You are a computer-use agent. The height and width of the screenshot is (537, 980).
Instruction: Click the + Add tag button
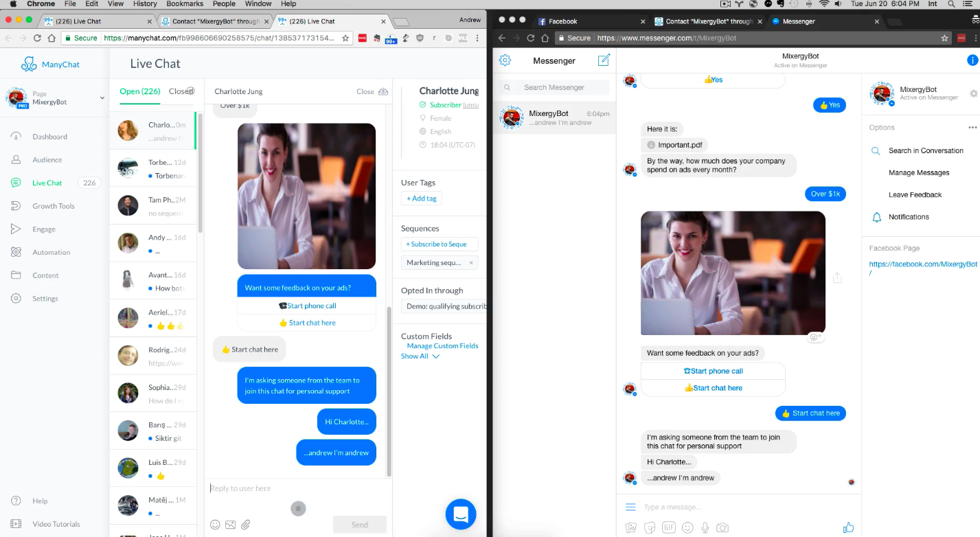421,198
